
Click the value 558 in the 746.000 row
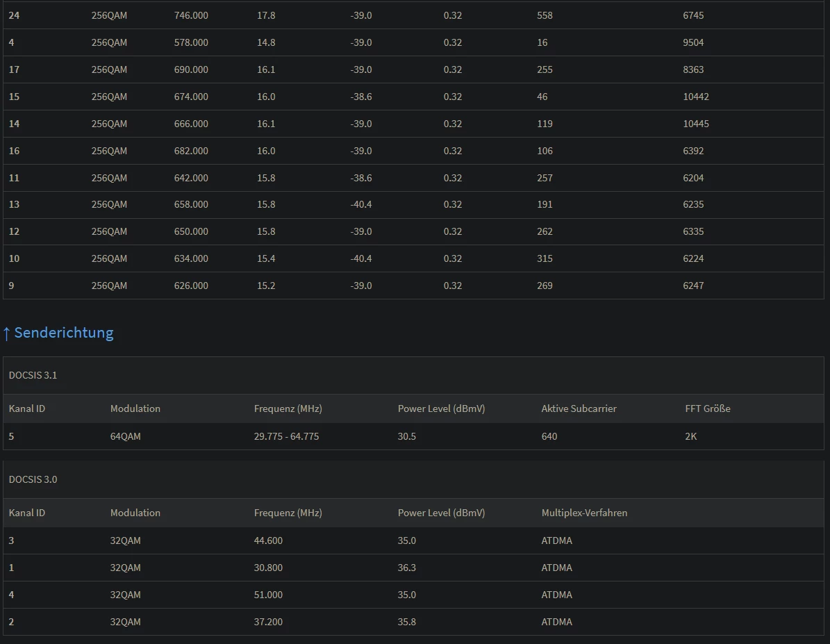click(545, 15)
